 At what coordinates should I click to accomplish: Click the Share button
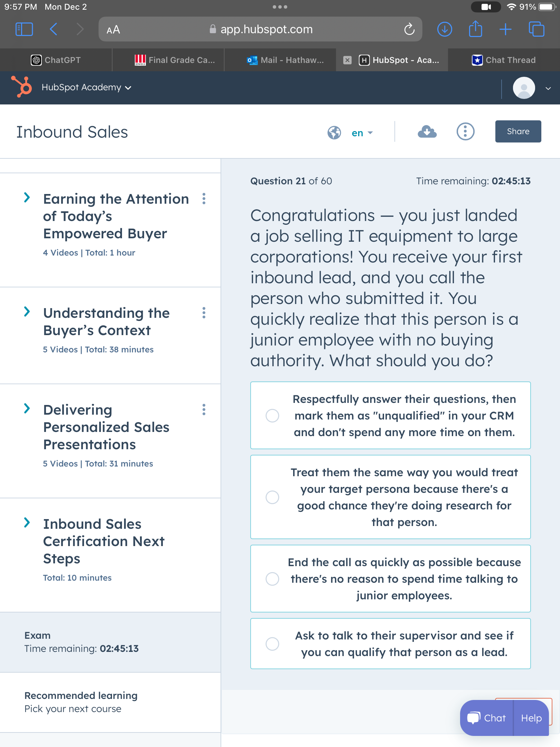click(x=518, y=131)
